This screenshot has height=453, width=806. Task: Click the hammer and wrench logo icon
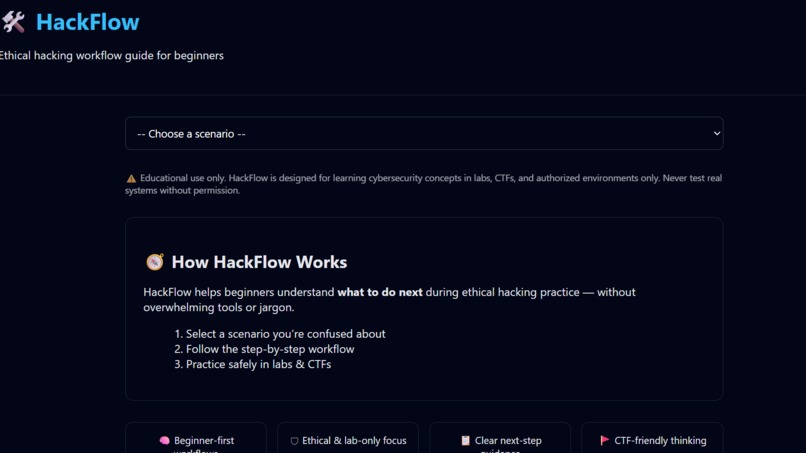[13, 22]
